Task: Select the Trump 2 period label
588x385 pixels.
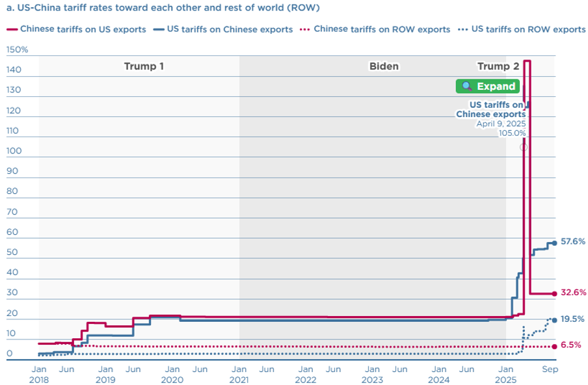Action: [x=498, y=66]
